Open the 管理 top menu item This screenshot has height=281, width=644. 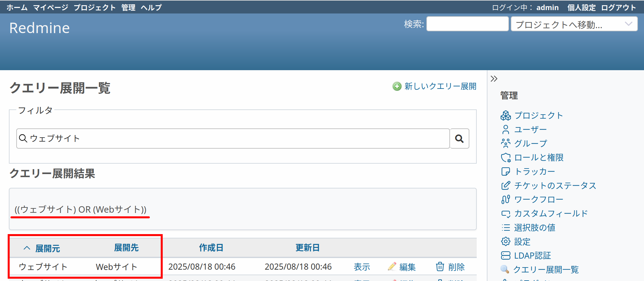(128, 7)
